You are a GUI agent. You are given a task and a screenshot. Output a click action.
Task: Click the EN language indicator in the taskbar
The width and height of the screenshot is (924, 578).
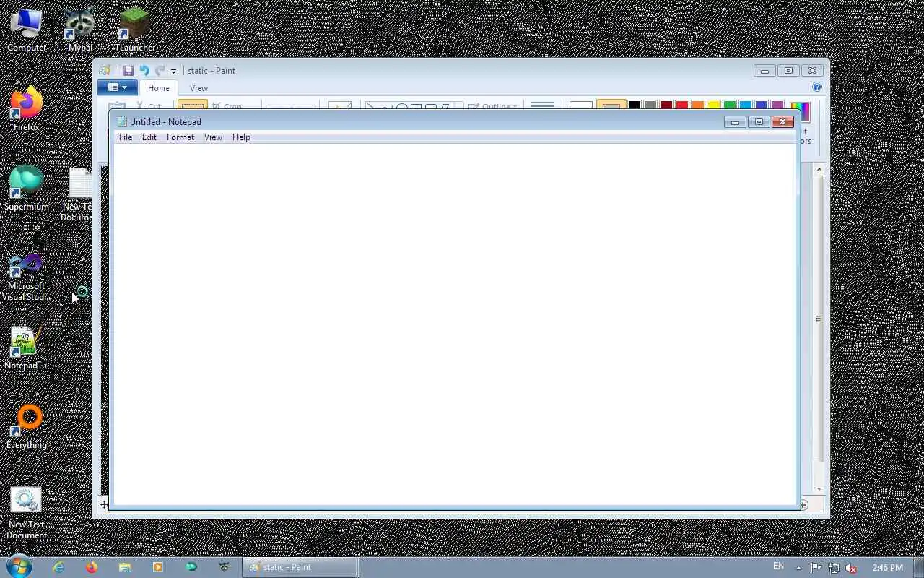tap(778, 566)
